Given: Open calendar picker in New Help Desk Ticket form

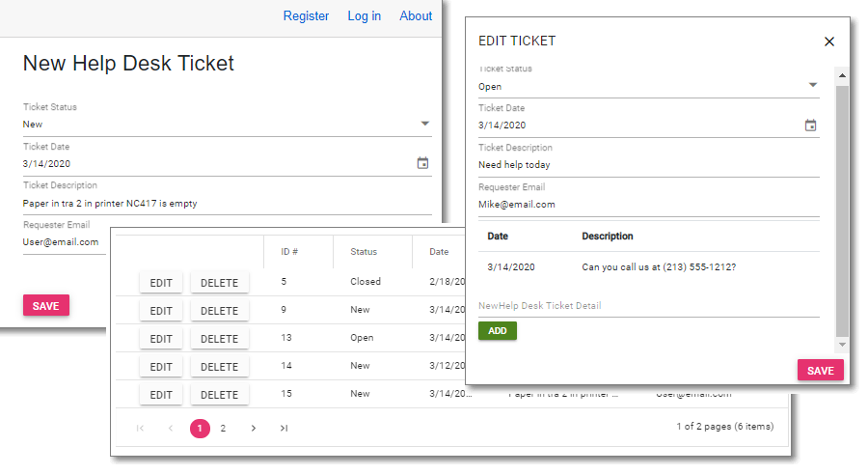Looking at the screenshot, I should 422,163.
